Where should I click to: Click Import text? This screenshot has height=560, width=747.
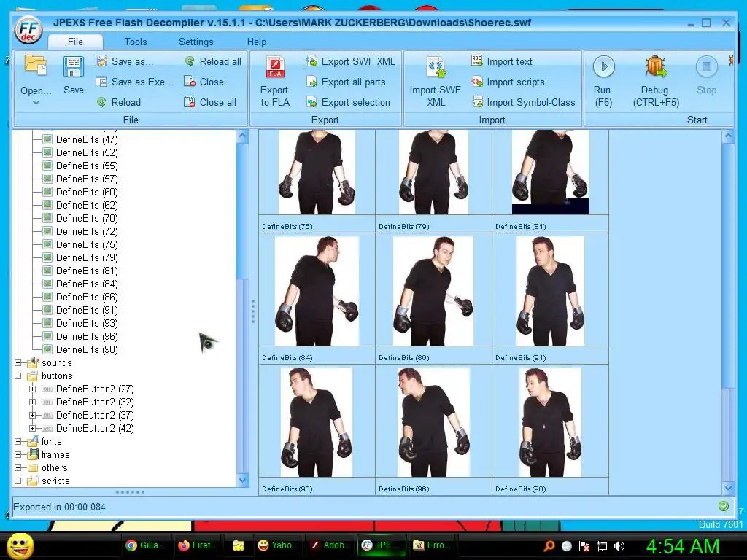502,61
